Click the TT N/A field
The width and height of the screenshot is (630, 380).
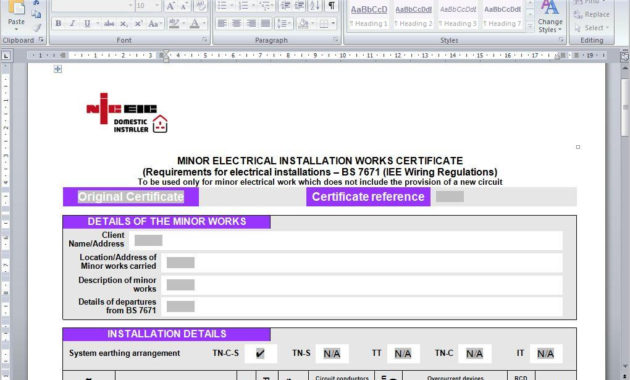click(x=403, y=353)
